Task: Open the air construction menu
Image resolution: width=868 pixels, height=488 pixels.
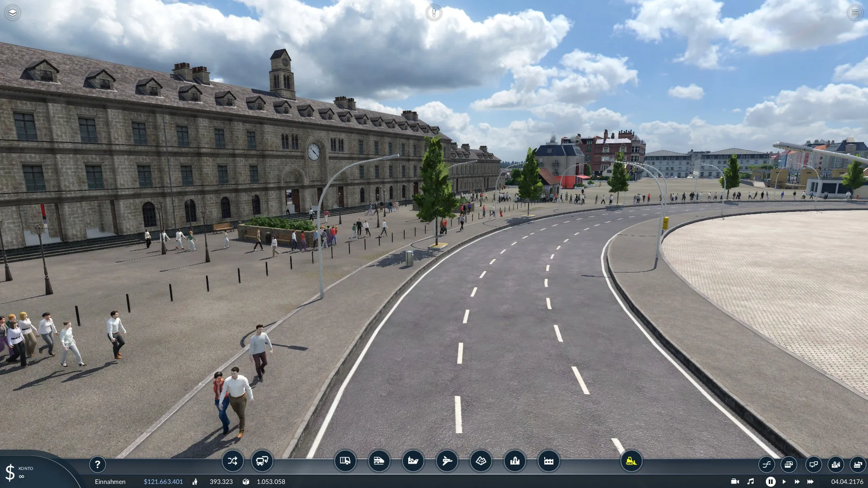Action: [x=447, y=461]
